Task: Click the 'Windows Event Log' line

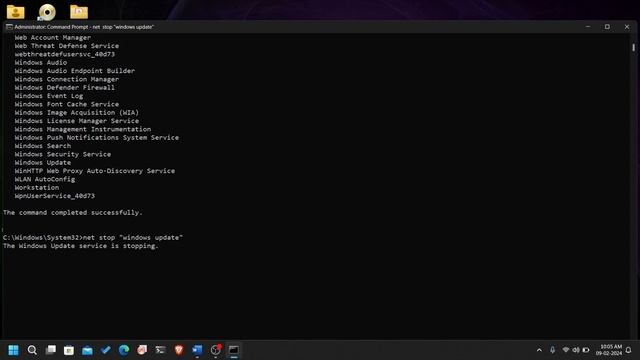Action: pyautogui.click(x=49, y=96)
